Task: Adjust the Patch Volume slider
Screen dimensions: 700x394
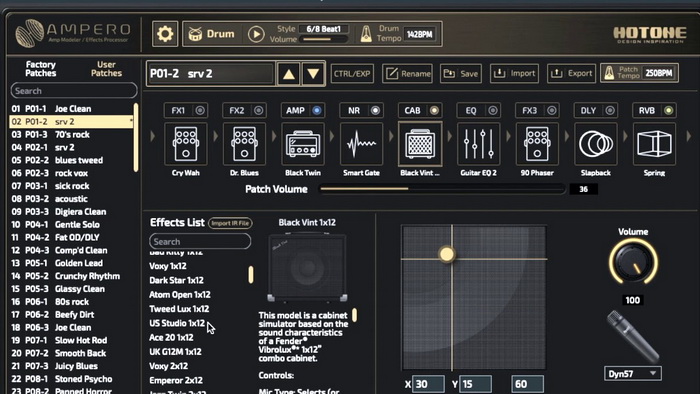Action: point(442,189)
